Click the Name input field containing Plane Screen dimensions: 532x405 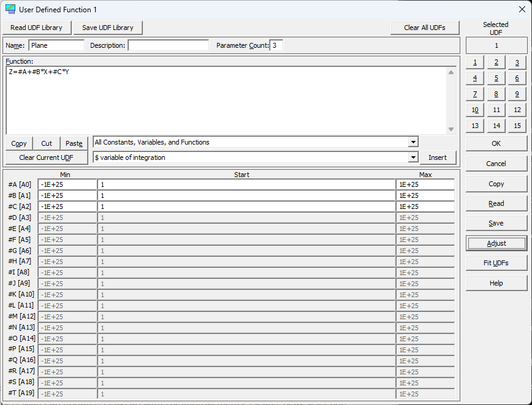(x=56, y=45)
